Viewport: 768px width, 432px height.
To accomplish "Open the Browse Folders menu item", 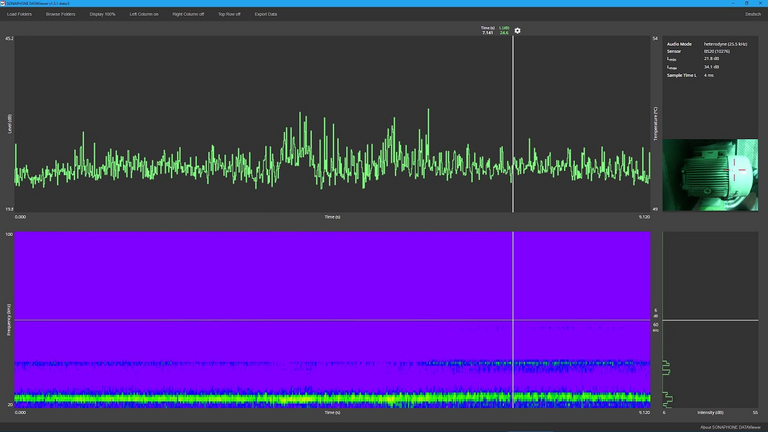I will [x=60, y=14].
